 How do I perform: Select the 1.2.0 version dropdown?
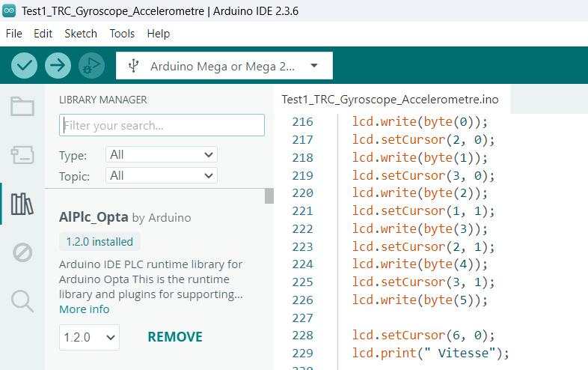coord(89,337)
